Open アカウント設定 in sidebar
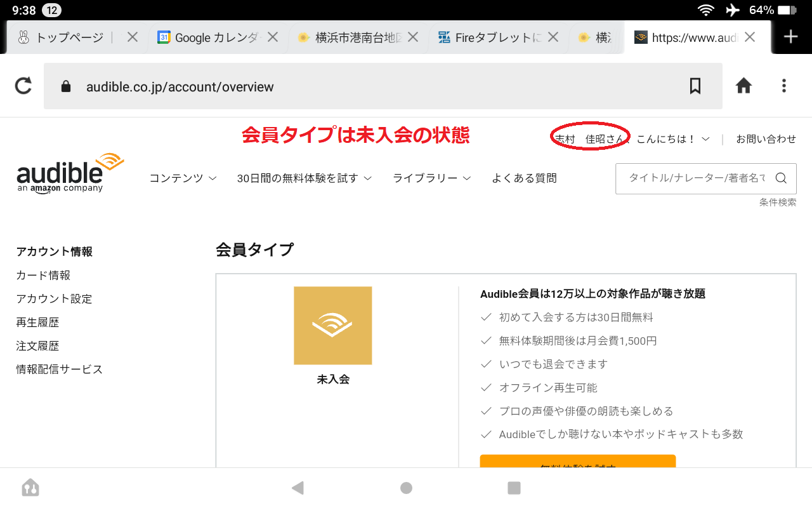 (54, 299)
